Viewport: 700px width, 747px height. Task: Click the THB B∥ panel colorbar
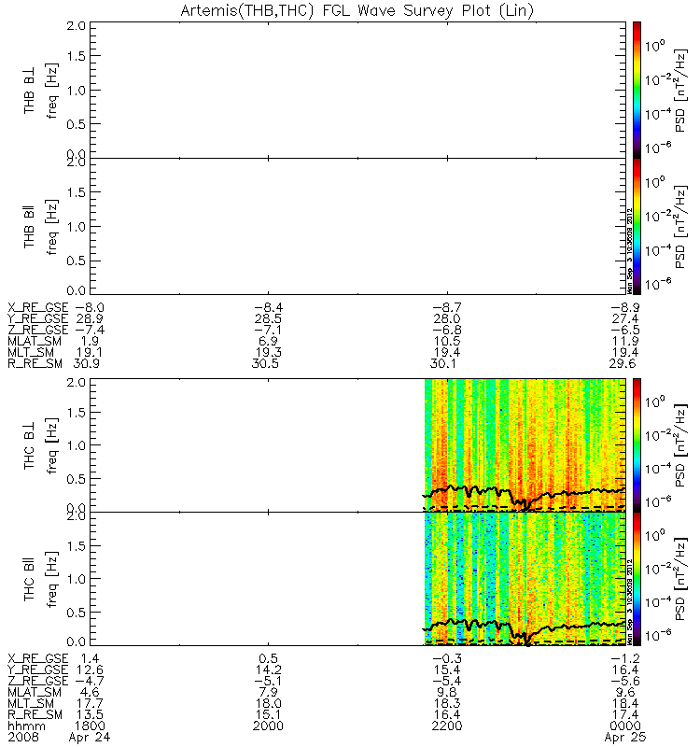[x=637, y=226]
